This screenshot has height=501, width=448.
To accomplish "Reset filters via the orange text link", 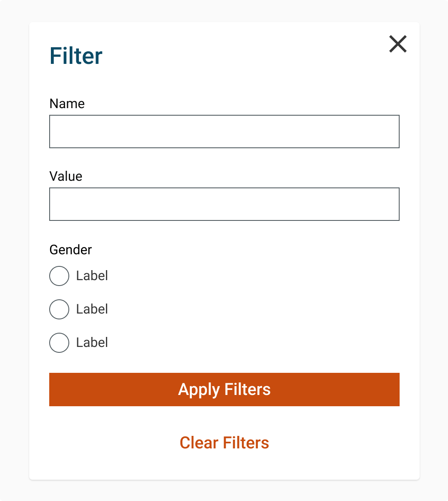I will (x=224, y=443).
